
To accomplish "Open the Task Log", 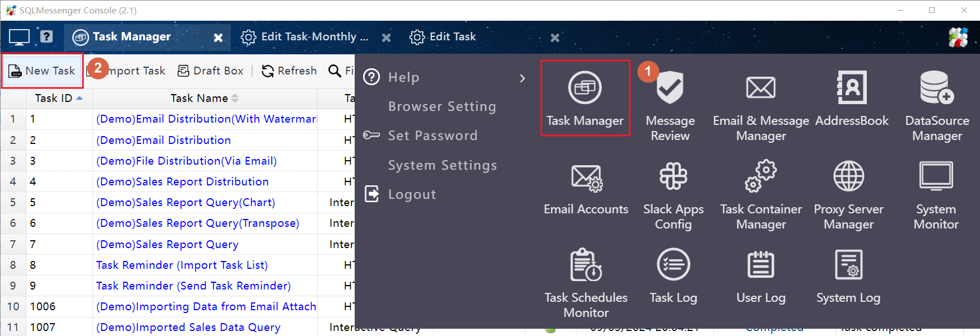I will (x=674, y=276).
